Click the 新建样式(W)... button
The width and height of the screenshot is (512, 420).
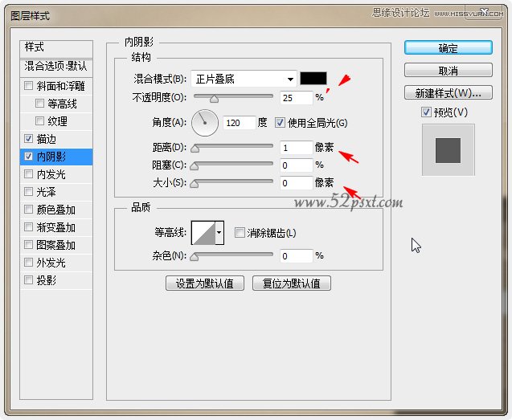(x=448, y=93)
